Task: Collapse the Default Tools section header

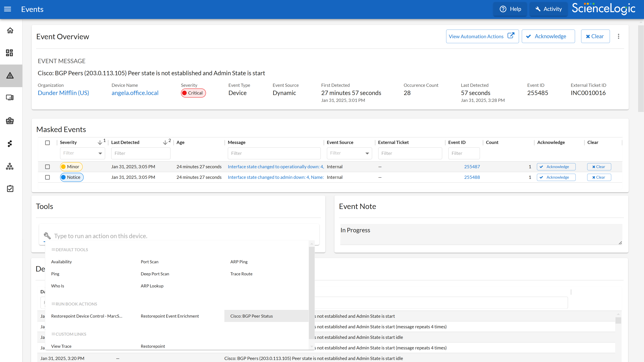Action: point(69,250)
